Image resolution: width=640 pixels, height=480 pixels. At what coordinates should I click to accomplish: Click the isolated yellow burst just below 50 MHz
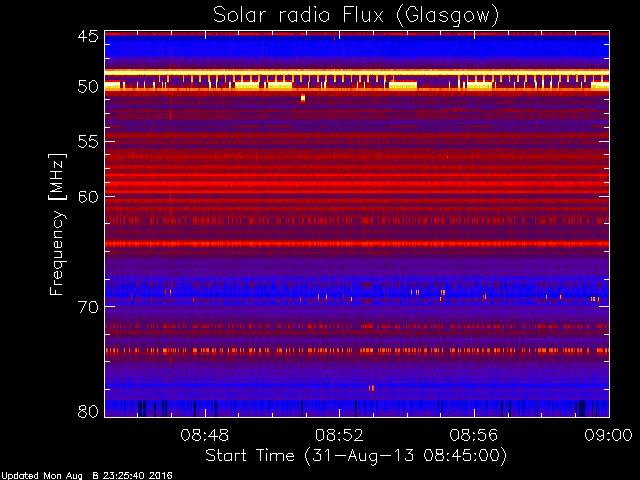(303, 98)
